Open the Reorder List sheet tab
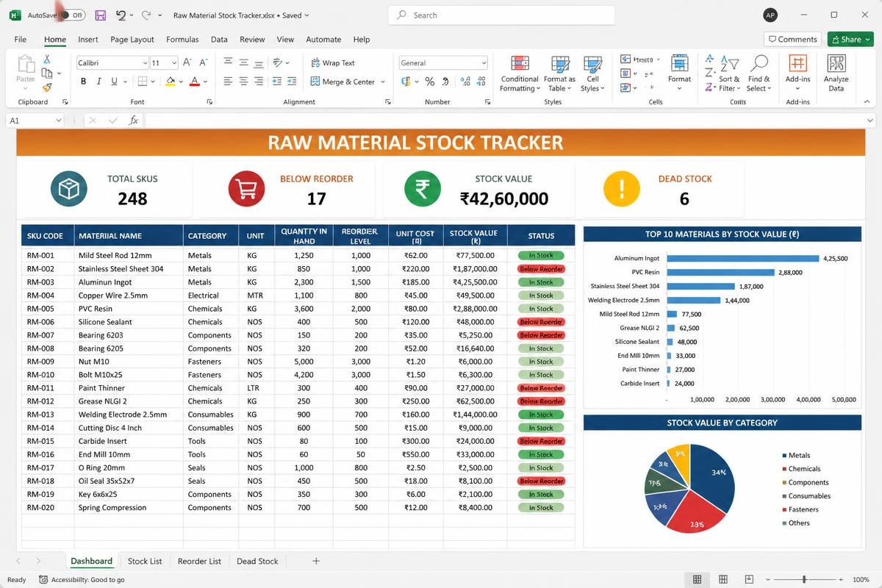882x588 pixels. pyautogui.click(x=199, y=561)
